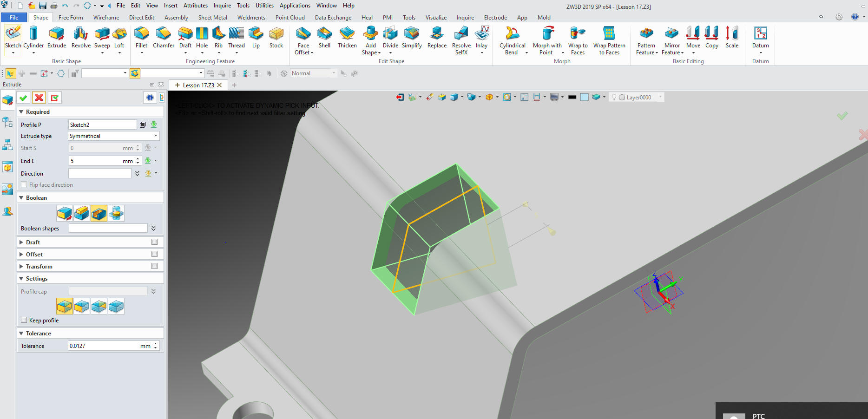Enable the Transform section checkbox
Screen dimensions: 868x419
click(x=154, y=266)
